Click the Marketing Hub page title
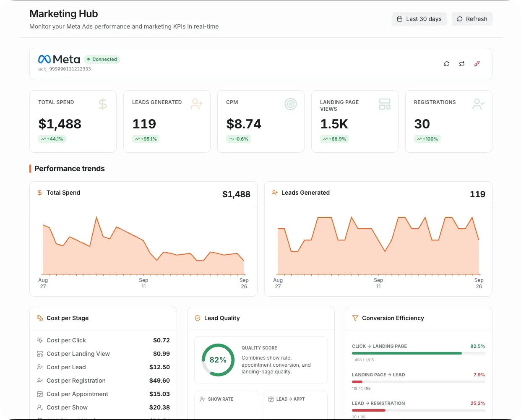Viewport: 521px width, 420px height. (64, 14)
